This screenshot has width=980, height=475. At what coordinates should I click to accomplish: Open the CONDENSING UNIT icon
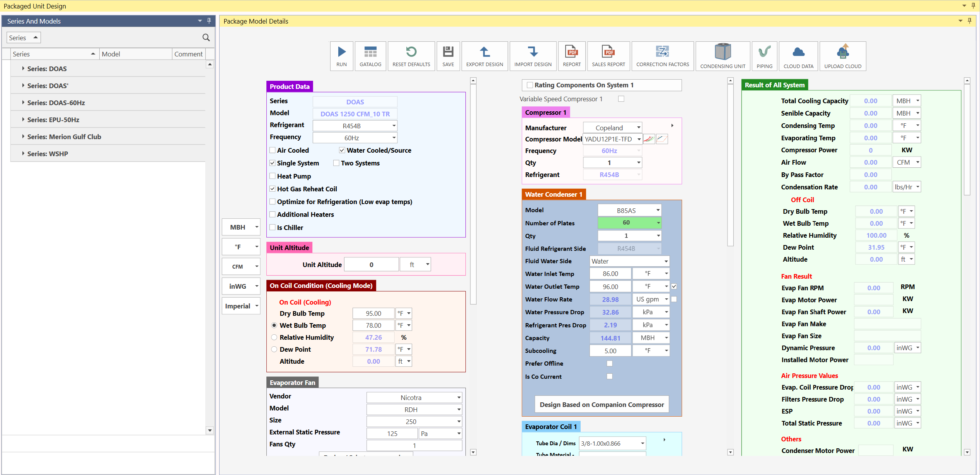[723, 56]
